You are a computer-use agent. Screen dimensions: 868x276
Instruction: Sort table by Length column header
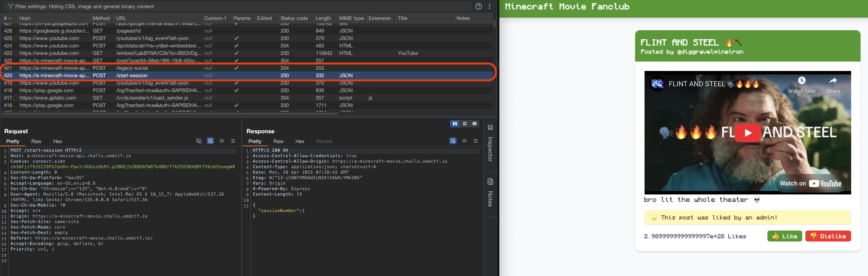pos(323,18)
